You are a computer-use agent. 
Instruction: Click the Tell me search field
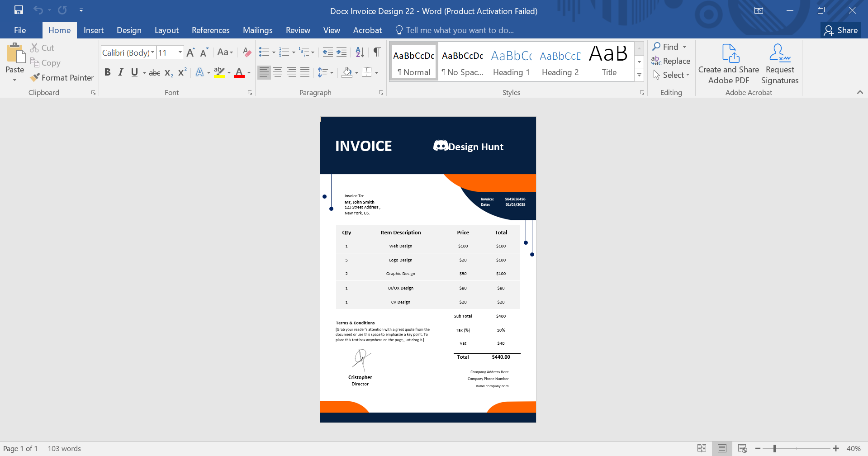click(x=460, y=30)
